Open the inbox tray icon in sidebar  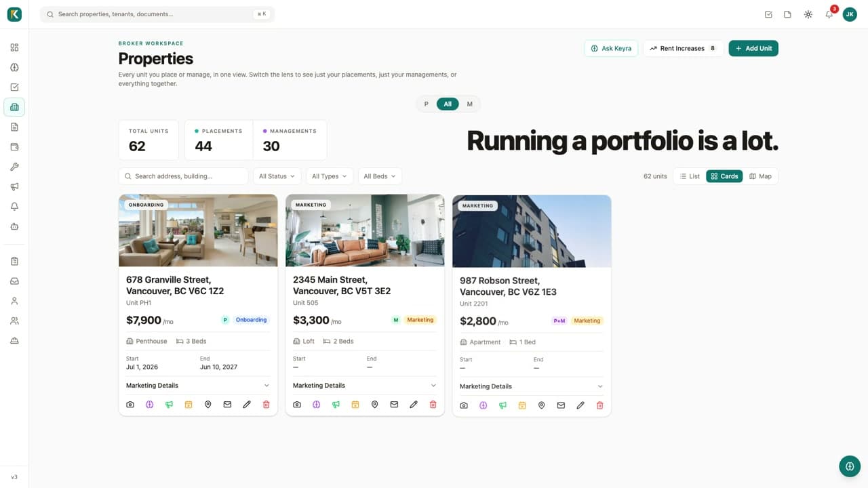pos(14,281)
